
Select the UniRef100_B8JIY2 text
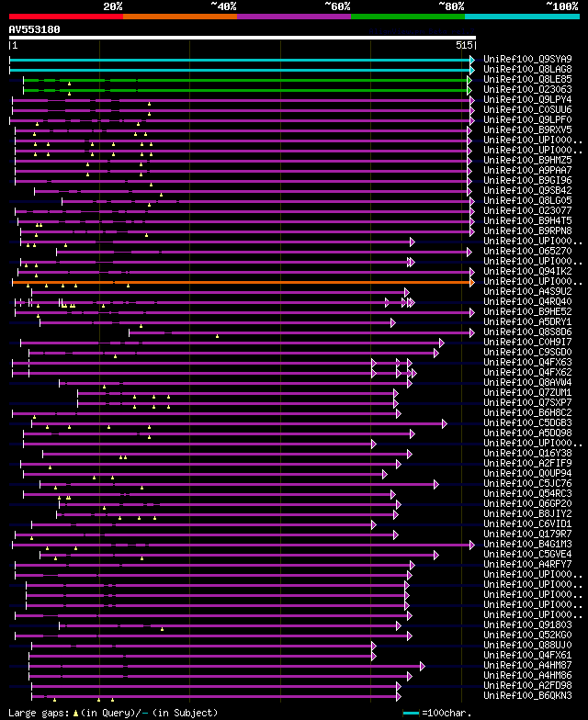click(527, 514)
